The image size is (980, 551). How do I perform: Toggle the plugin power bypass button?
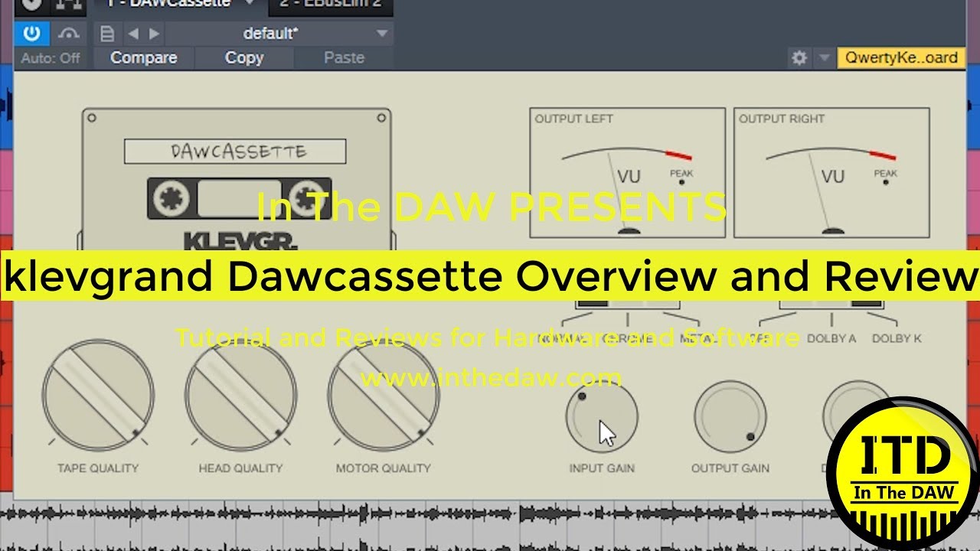pos(31,33)
